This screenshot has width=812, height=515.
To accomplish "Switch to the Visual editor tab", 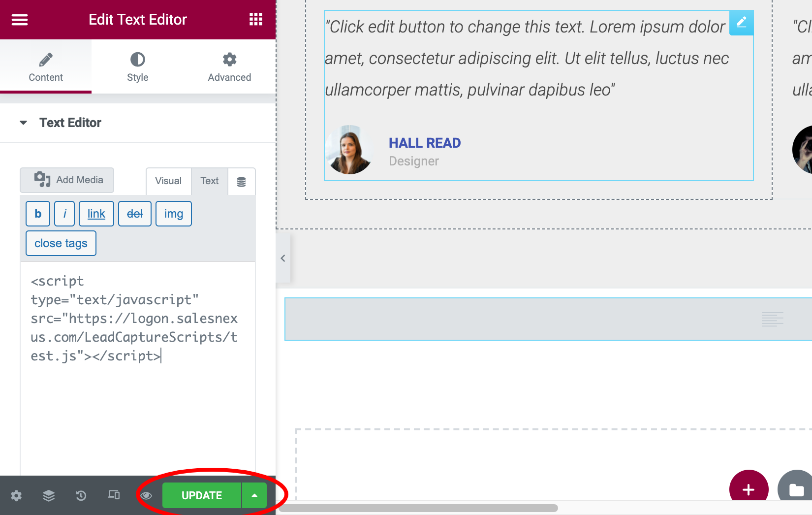I will [x=168, y=181].
